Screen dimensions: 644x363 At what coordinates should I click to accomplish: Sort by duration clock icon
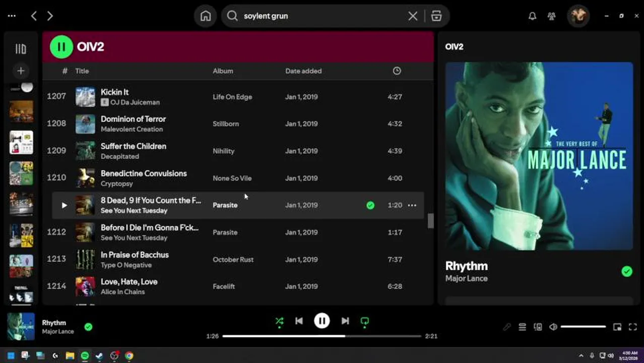[x=397, y=71]
